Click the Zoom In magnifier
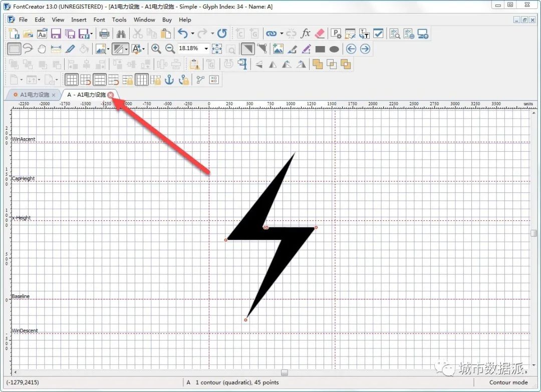This screenshot has width=541, height=392. click(x=156, y=49)
